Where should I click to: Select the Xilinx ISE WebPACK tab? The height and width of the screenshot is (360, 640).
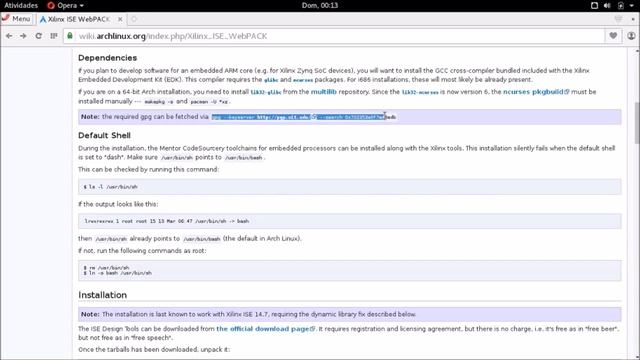coord(78,19)
